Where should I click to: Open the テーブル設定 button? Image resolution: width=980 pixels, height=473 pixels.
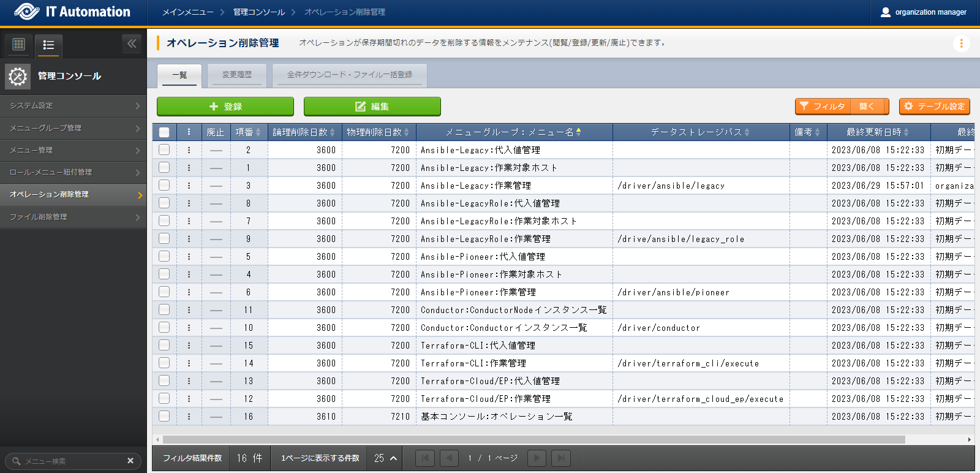point(934,107)
